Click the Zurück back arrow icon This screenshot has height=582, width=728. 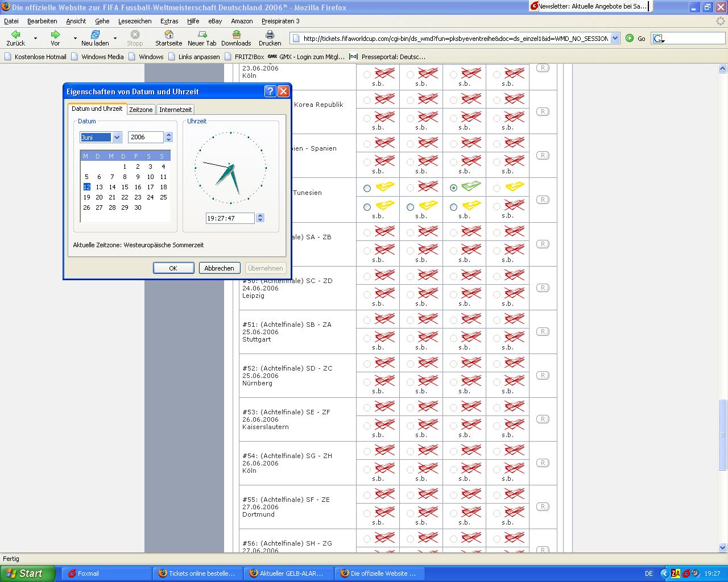pyautogui.click(x=15, y=35)
